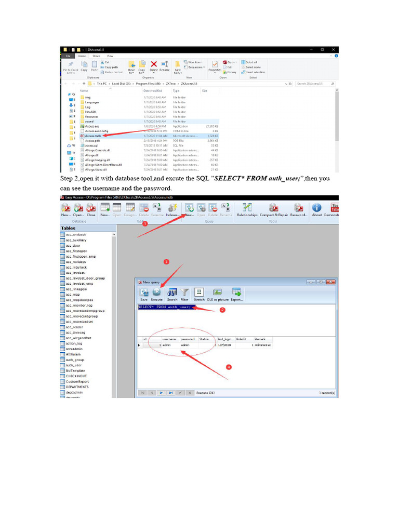Click History in the Open group
Screen dimensions: 399x532
pos(230,72)
